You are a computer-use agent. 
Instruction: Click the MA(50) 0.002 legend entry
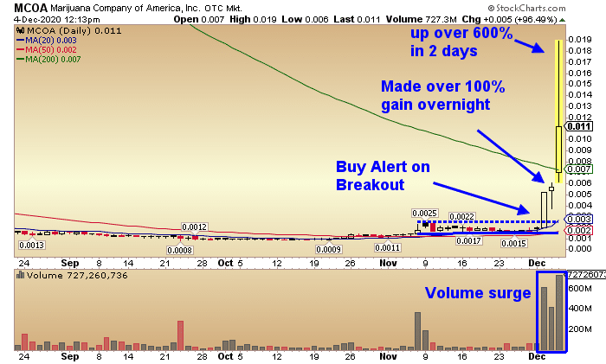coord(47,50)
